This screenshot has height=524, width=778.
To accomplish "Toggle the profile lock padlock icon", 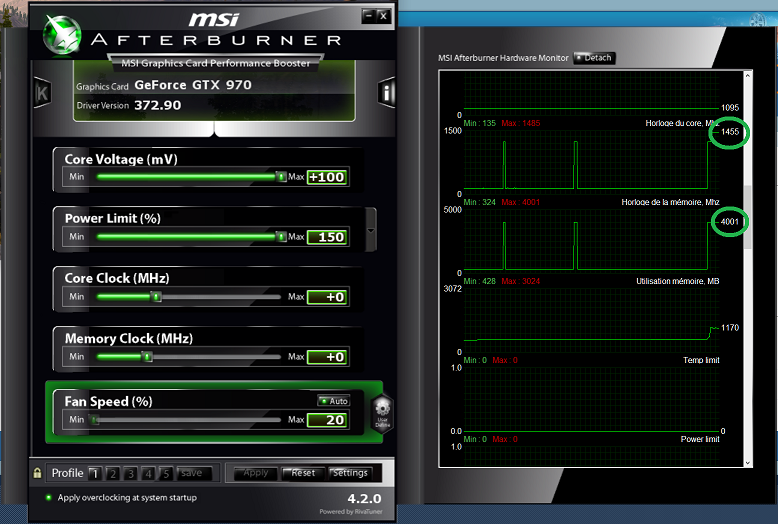I will coord(37,473).
